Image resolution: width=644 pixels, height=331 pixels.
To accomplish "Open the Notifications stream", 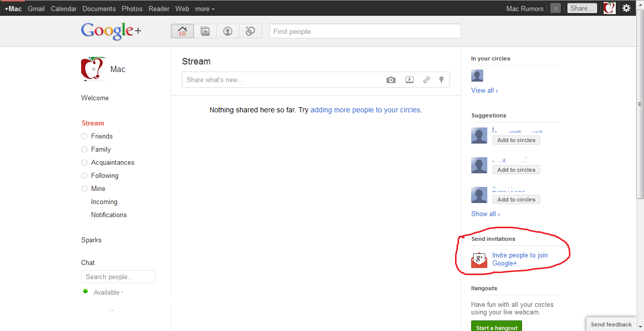I will [109, 215].
